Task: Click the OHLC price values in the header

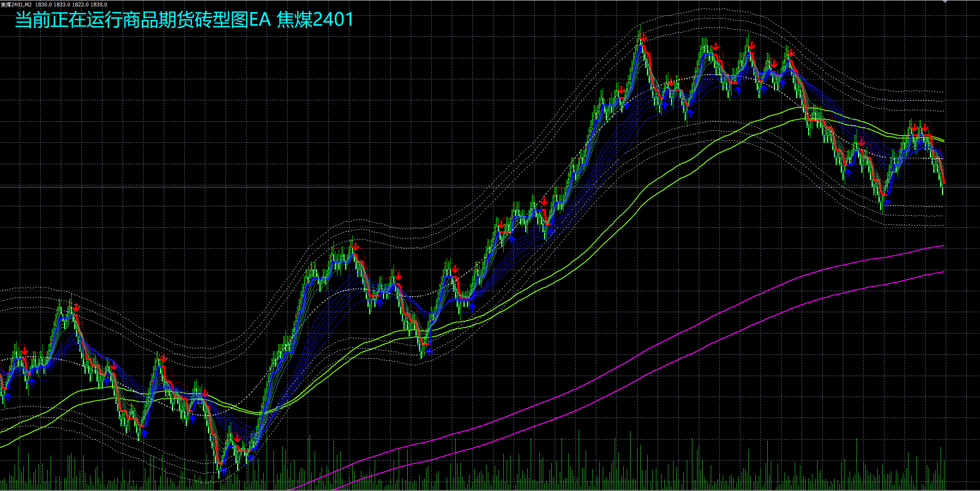Action: 71,4
